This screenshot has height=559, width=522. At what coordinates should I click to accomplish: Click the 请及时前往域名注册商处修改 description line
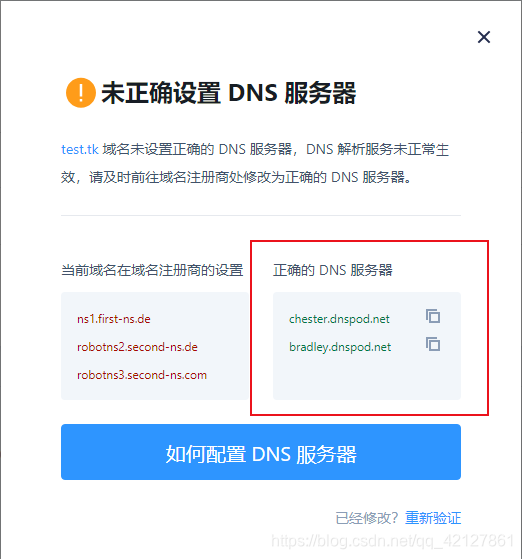236,177
